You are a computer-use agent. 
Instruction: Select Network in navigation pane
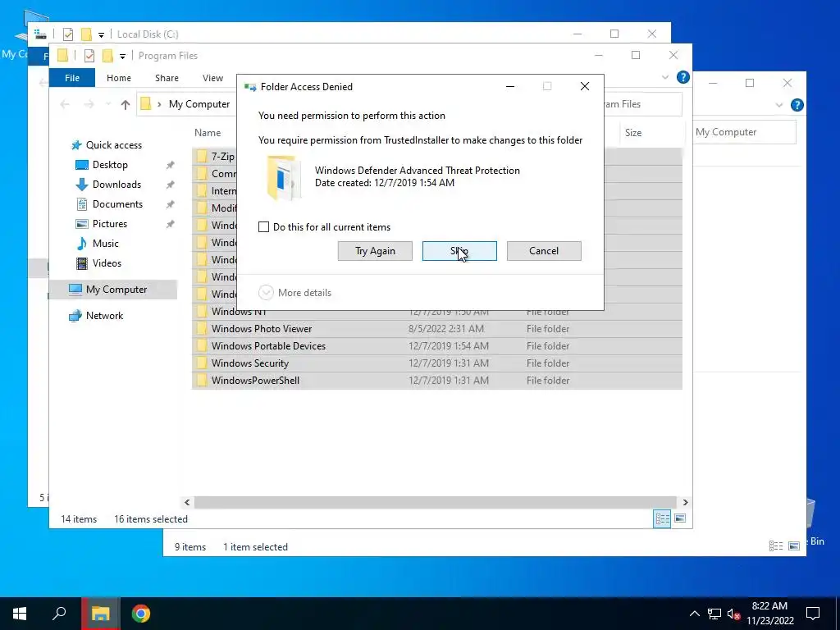point(104,316)
